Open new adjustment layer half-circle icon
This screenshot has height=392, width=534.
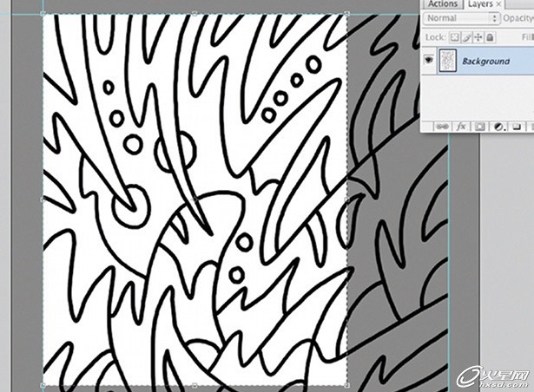(x=499, y=127)
